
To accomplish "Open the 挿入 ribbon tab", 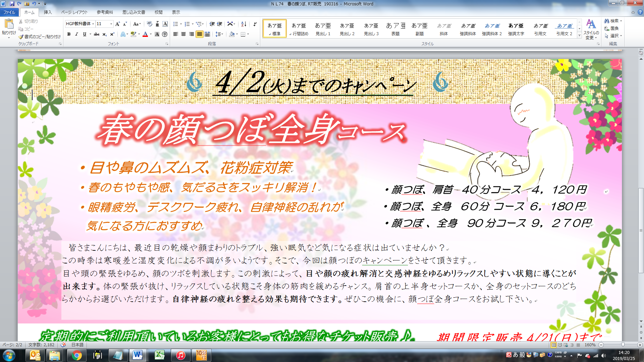I will tap(48, 12).
